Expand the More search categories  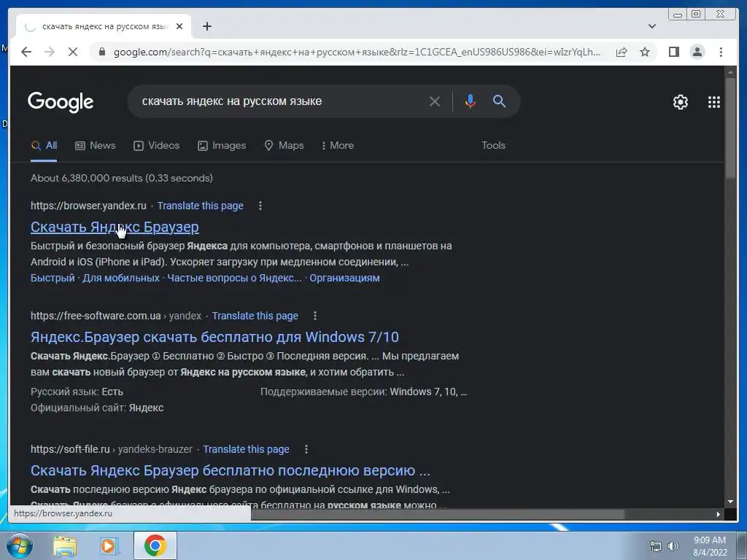click(337, 146)
